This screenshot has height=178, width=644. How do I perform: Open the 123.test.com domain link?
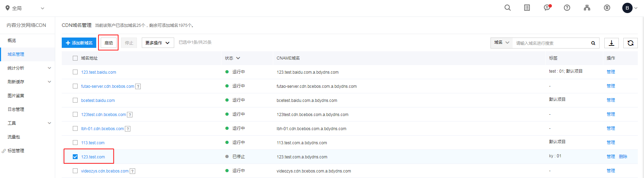pyautogui.click(x=93, y=157)
